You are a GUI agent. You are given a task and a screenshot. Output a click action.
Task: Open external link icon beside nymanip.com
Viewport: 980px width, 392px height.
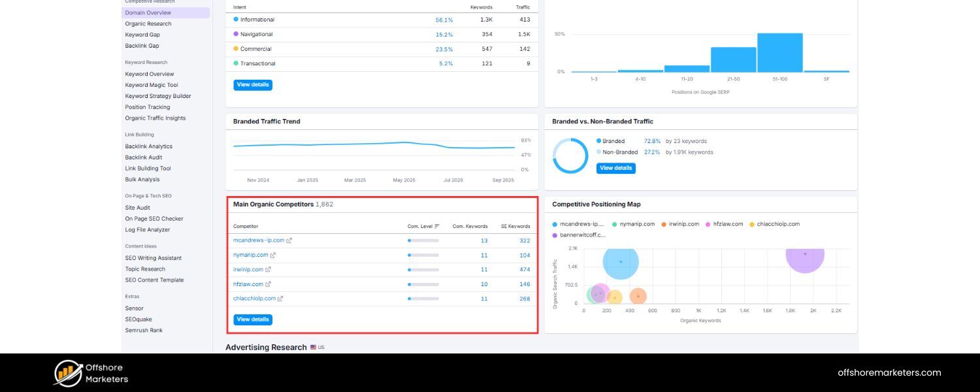273,255
